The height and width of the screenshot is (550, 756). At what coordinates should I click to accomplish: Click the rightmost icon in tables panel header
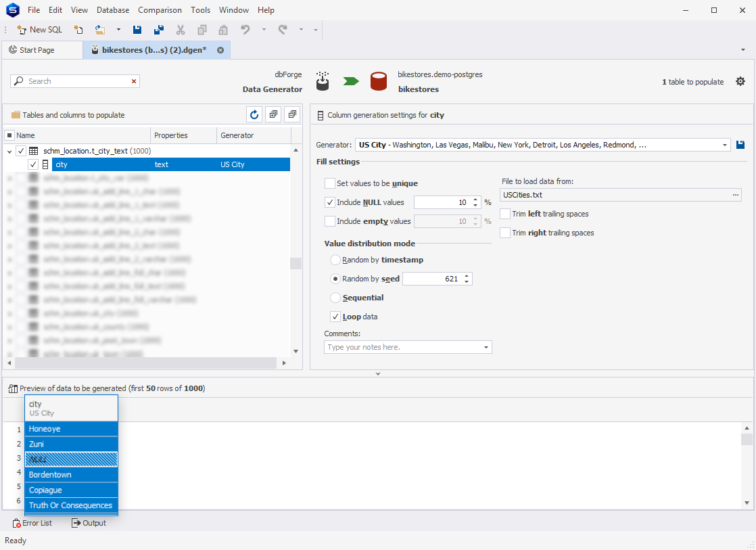[x=292, y=115]
